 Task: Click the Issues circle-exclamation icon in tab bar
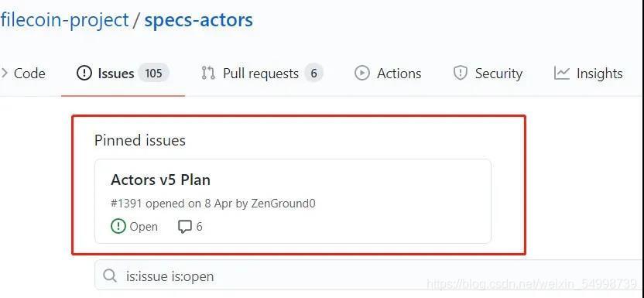coord(84,74)
